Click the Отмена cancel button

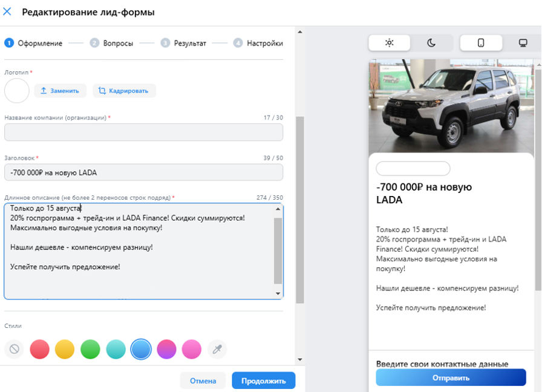click(x=203, y=381)
